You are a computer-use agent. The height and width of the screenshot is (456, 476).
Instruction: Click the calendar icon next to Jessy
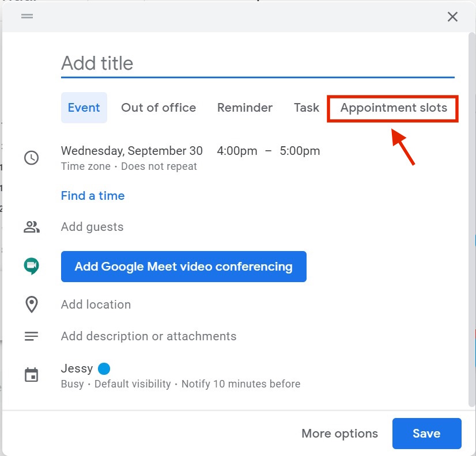(31, 375)
